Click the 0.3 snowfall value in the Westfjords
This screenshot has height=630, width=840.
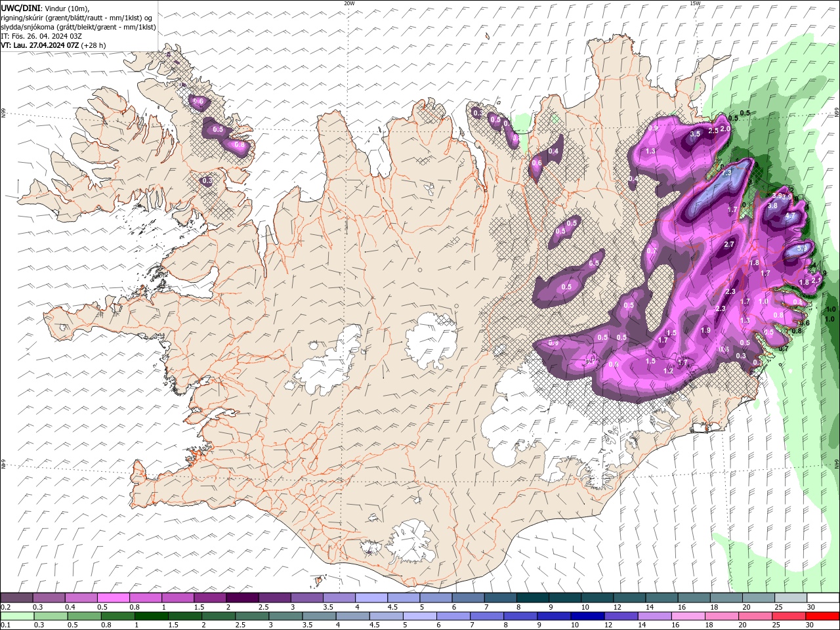[207, 180]
